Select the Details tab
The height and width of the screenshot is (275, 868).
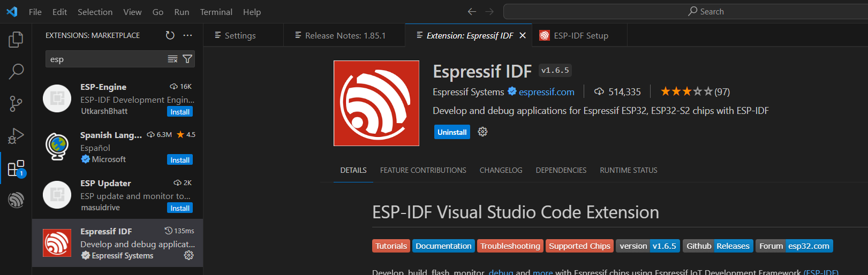click(x=353, y=170)
